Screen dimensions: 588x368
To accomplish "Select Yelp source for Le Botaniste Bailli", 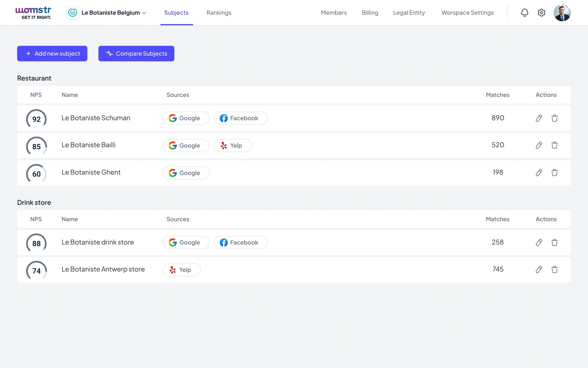I will [x=233, y=145].
